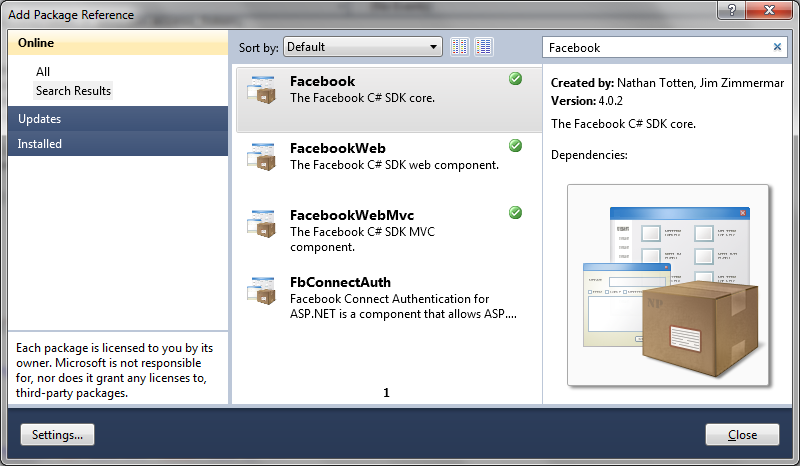Close the Add Package Reference window
The image size is (800, 466).
769,10
